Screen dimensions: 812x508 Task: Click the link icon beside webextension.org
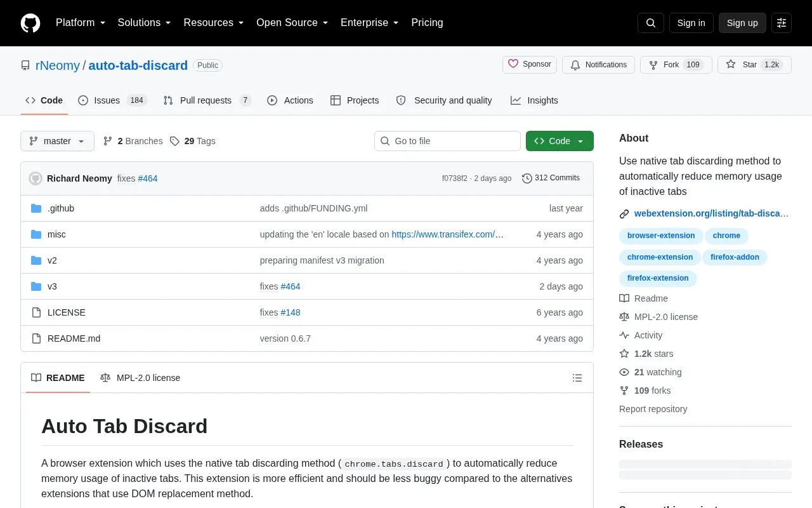click(624, 214)
